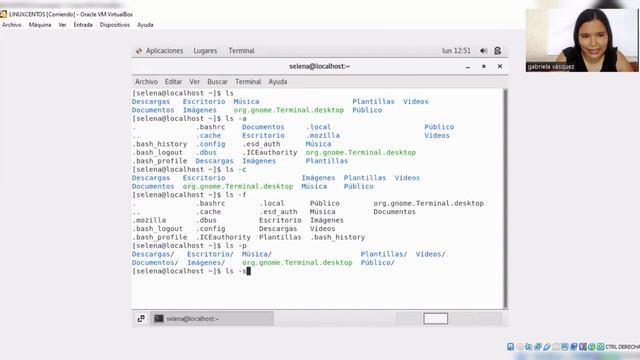Open terminal's Editar menu
Image resolution: width=640 pixels, height=360 pixels.
[173, 82]
